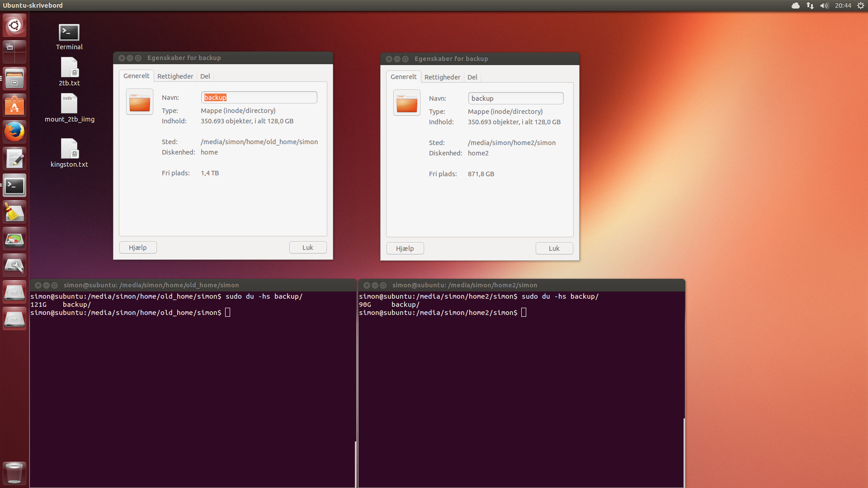
Task: Click Luk button in right properties window
Action: point(554,249)
